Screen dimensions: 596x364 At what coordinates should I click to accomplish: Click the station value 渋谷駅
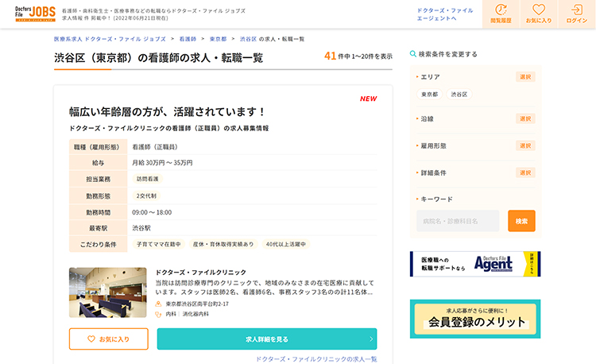point(141,228)
